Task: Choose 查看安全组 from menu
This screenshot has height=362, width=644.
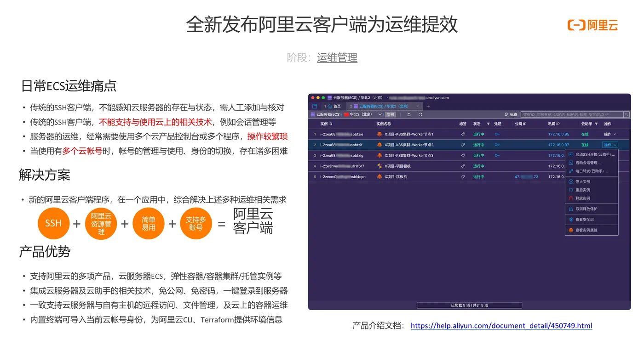Action: [592, 220]
